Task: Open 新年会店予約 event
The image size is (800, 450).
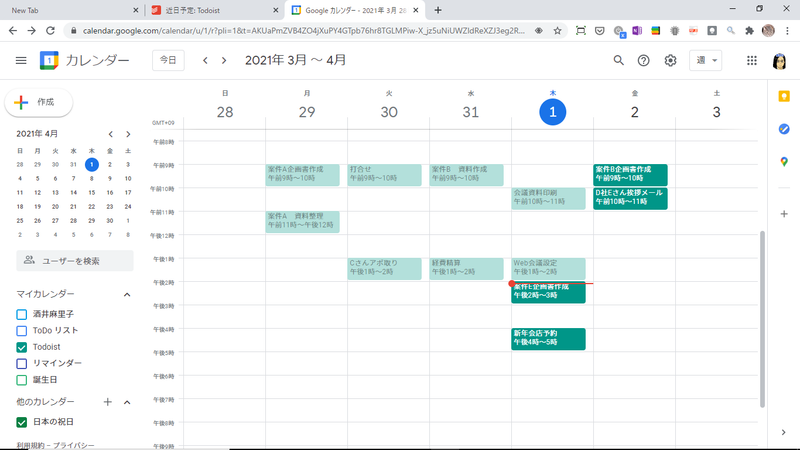Action: [548, 339]
